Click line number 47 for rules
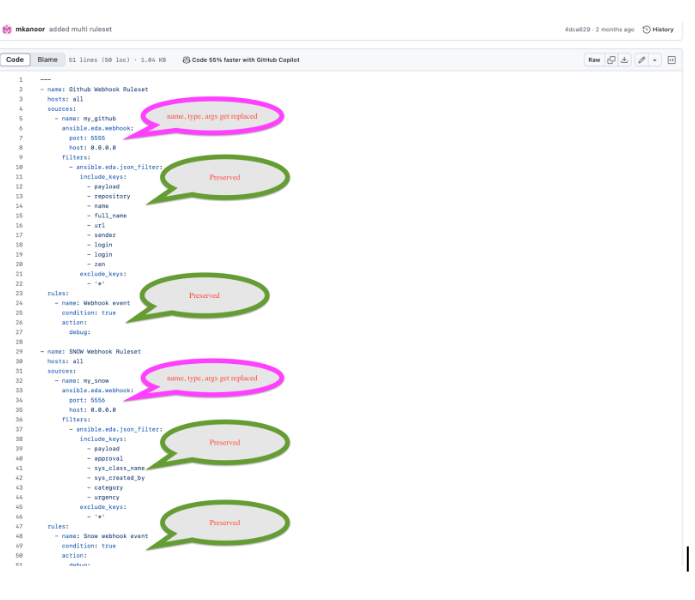This screenshot has width=695, height=600. (x=20, y=526)
